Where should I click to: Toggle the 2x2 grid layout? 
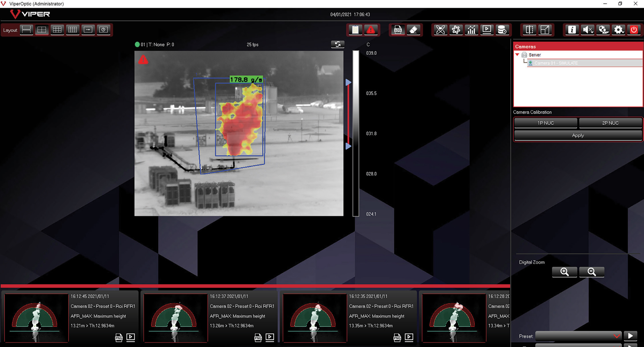(42, 30)
